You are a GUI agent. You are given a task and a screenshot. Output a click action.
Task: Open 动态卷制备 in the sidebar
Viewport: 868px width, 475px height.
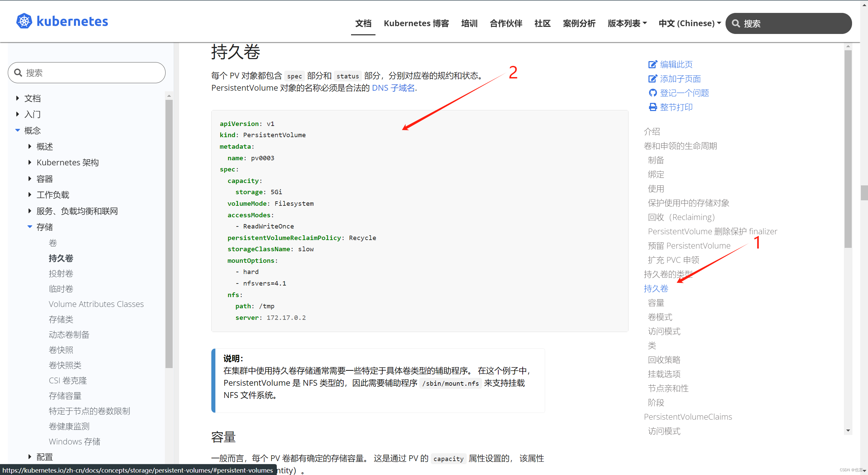69,334
